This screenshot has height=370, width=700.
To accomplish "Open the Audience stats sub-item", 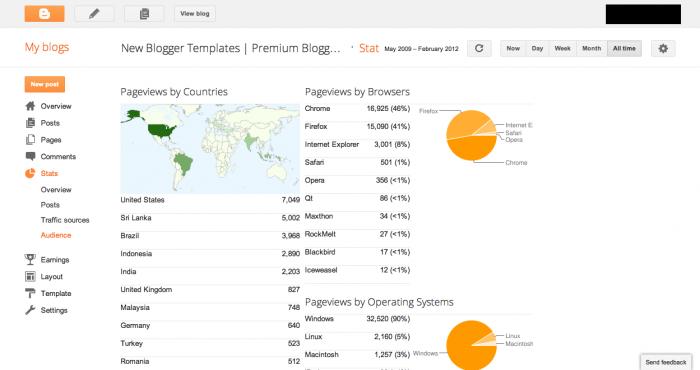I will pyautogui.click(x=56, y=235).
